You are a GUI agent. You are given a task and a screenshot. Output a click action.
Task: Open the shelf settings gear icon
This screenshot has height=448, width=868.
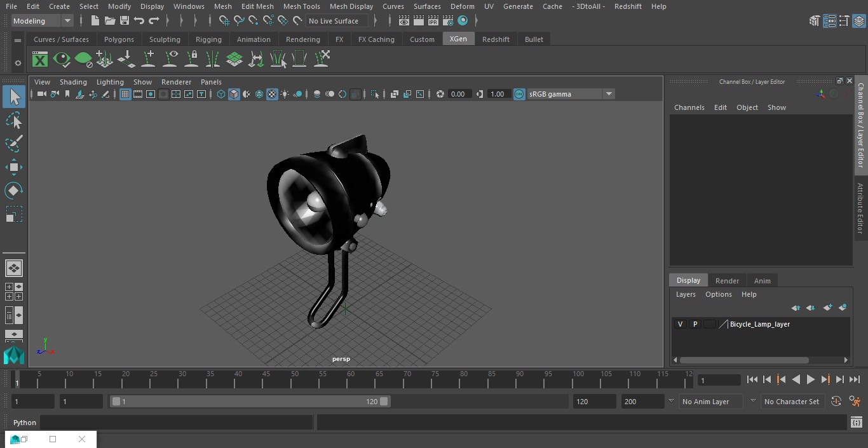tap(18, 63)
